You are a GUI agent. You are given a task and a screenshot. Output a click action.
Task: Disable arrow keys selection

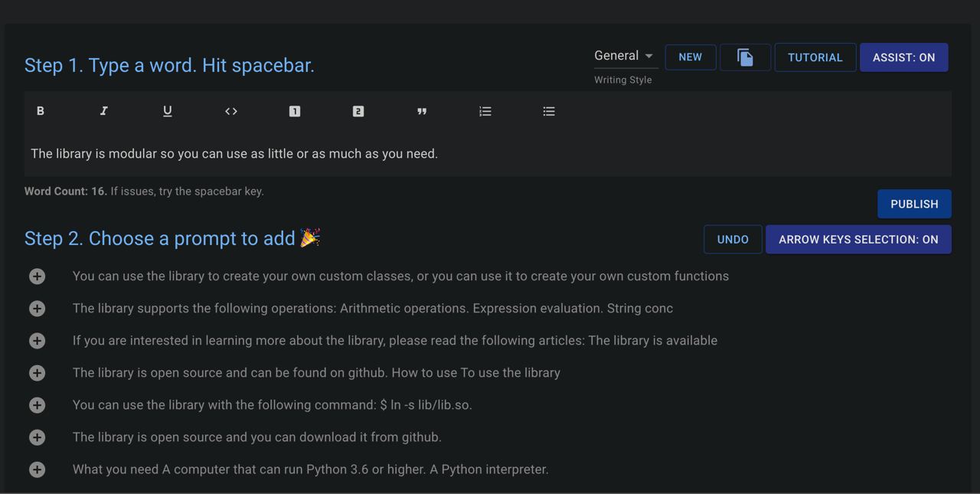click(858, 239)
